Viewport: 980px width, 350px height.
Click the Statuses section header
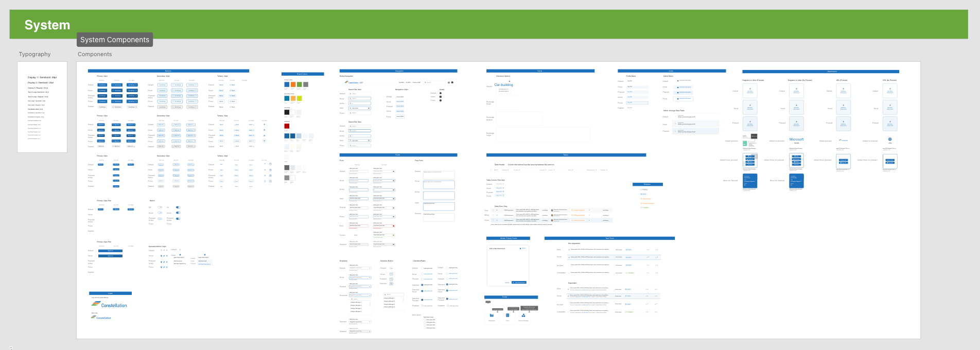click(647, 184)
